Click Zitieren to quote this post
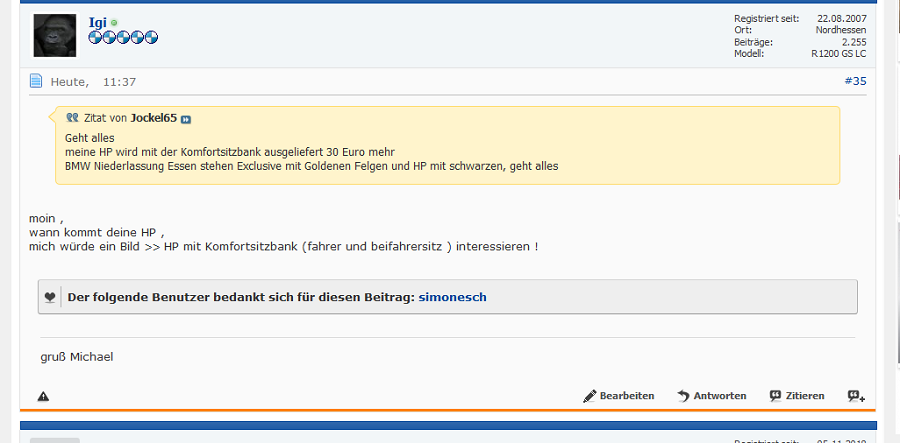900x443 pixels. 797,396
